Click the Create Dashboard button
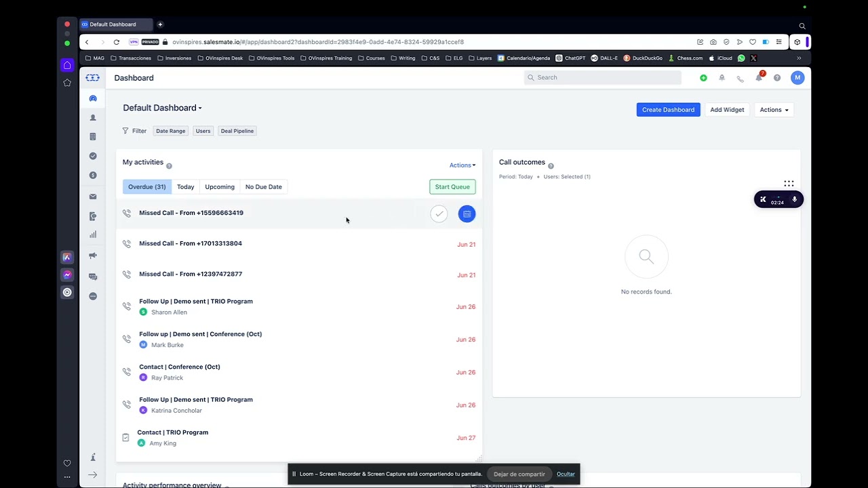 668,110
